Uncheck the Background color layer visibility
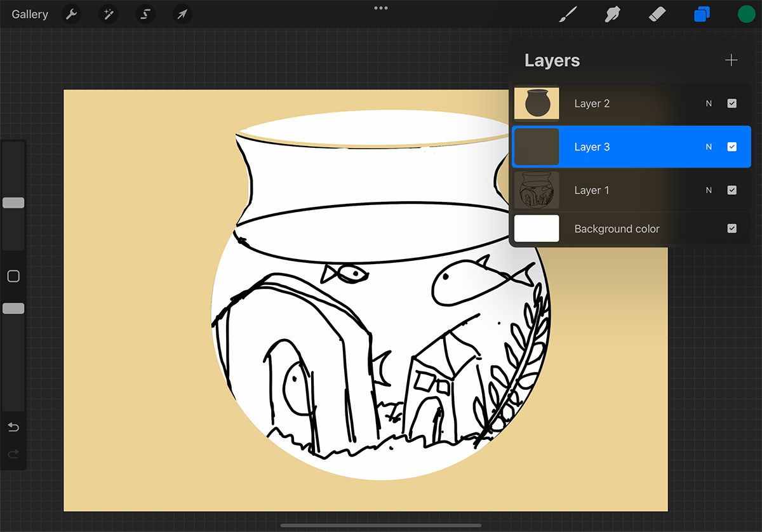Viewport: 762px width, 532px height. 732,228
